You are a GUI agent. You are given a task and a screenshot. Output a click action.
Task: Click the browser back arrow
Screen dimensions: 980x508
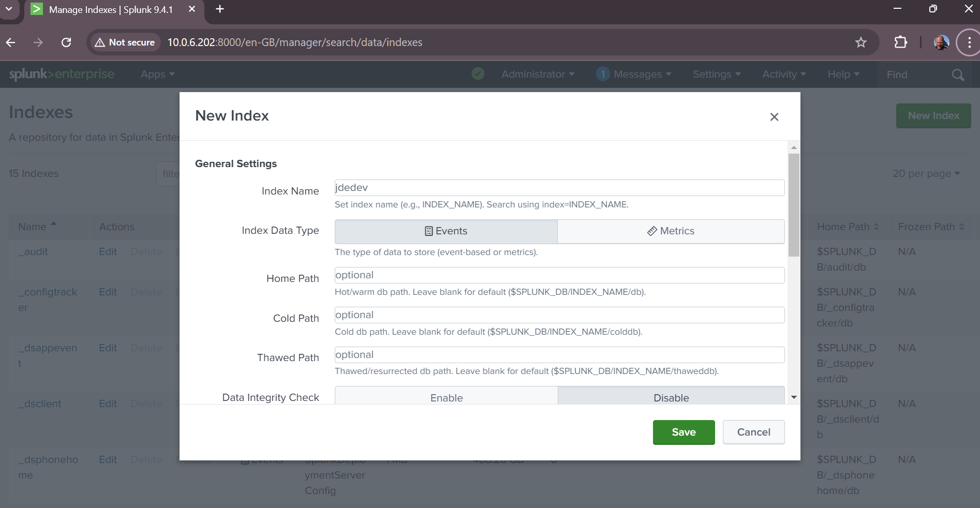(11, 42)
